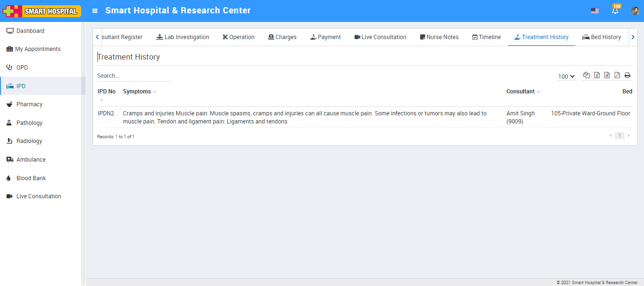This screenshot has height=286, width=644.
Task: Switch to the Bed History tab
Action: pyautogui.click(x=602, y=37)
